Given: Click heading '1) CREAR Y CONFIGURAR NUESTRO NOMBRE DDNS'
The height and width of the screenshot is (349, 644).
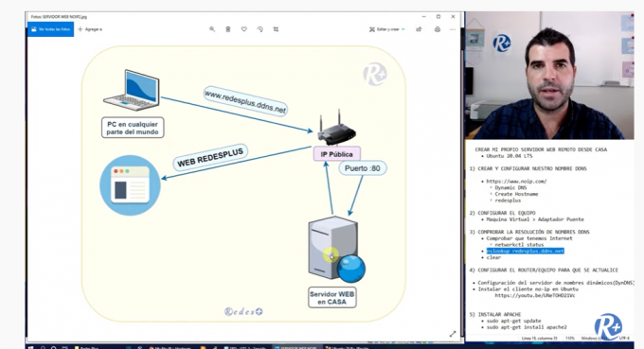Looking at the screenshot, I should click(528, 168).
